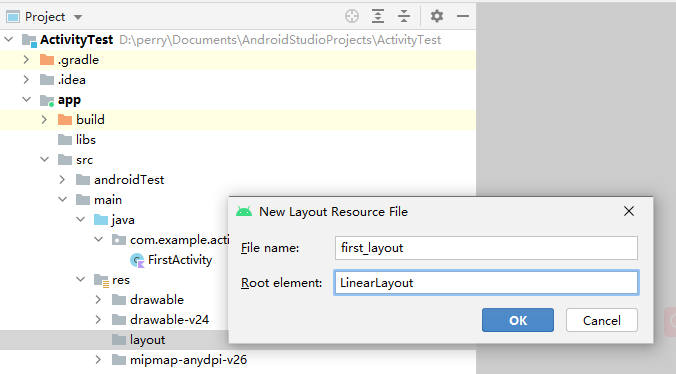Select the app module row
676x374 pixels.
pos(238,100)
